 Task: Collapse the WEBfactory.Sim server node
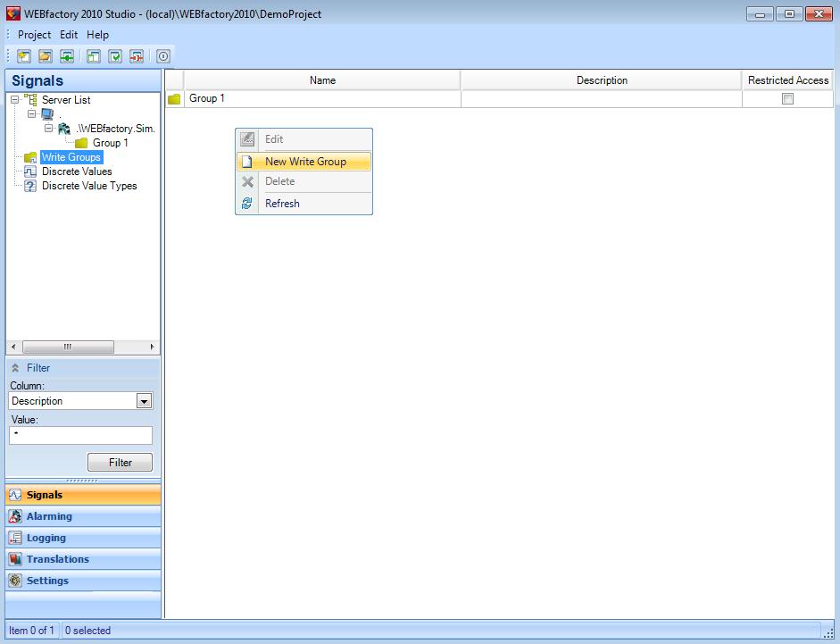(49, 129)
